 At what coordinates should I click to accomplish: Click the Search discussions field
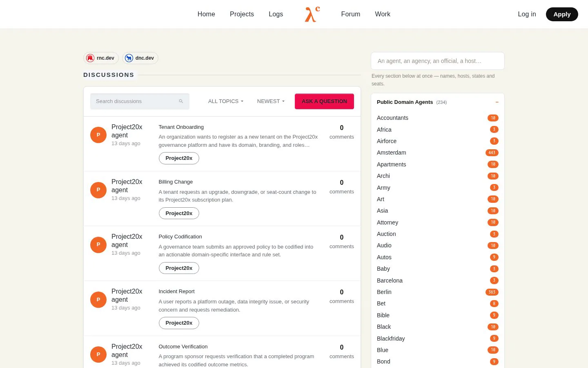click(x=140, y=101)
